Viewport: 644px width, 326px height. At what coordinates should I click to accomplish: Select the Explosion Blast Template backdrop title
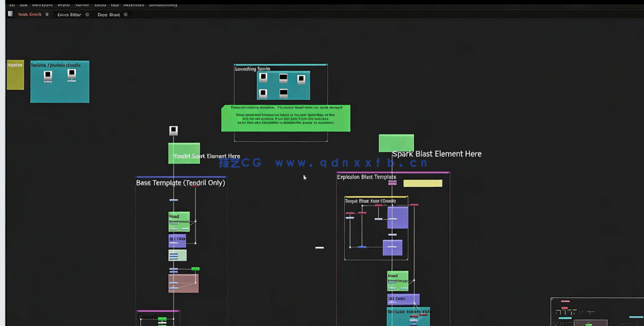[x=366, y=177]
